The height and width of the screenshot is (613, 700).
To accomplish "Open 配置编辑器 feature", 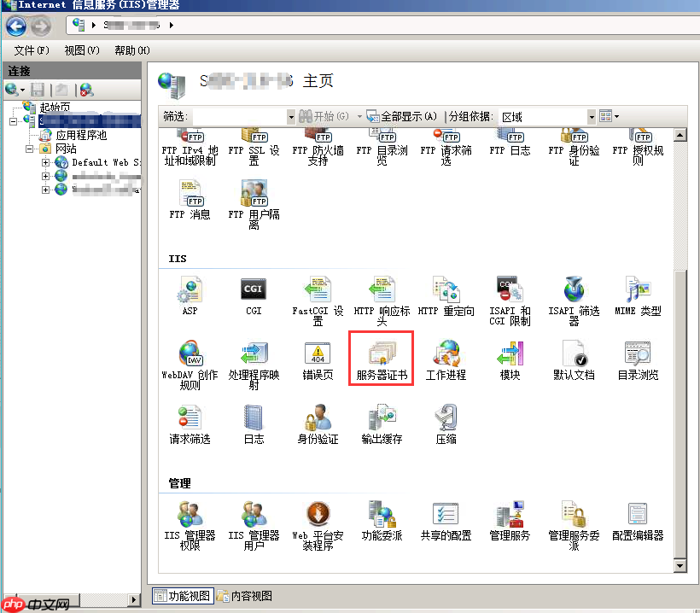I will point(638,520).
